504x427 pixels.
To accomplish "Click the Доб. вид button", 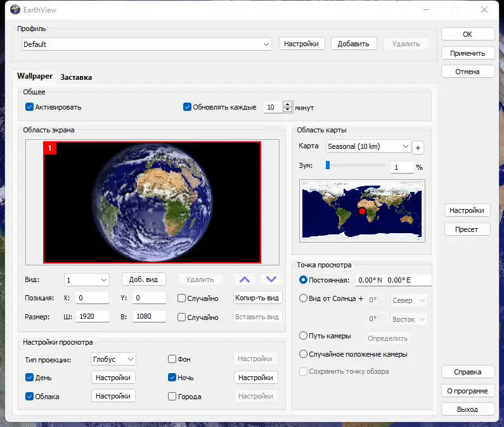I will point(143,279).
